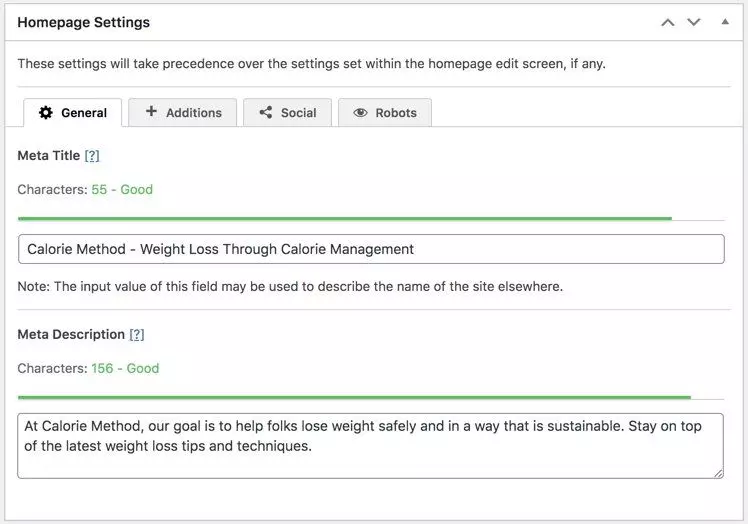The height and width of the screenshot is (524, 748).
Task: Open Meta Title help [?] link
Action: click(x=92, y=156)
